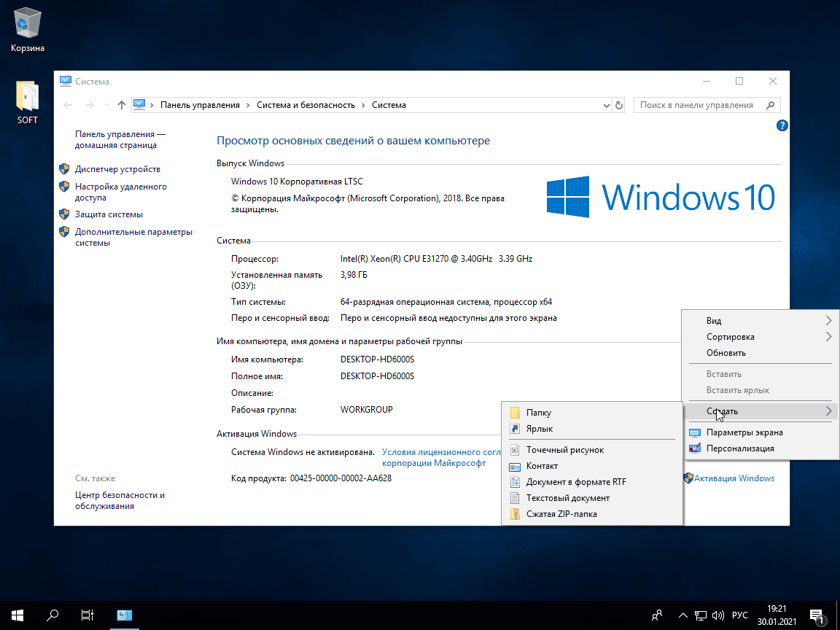Click the System window taskbar button
Screen dimensions: 840x630
[x=124, y=615]
